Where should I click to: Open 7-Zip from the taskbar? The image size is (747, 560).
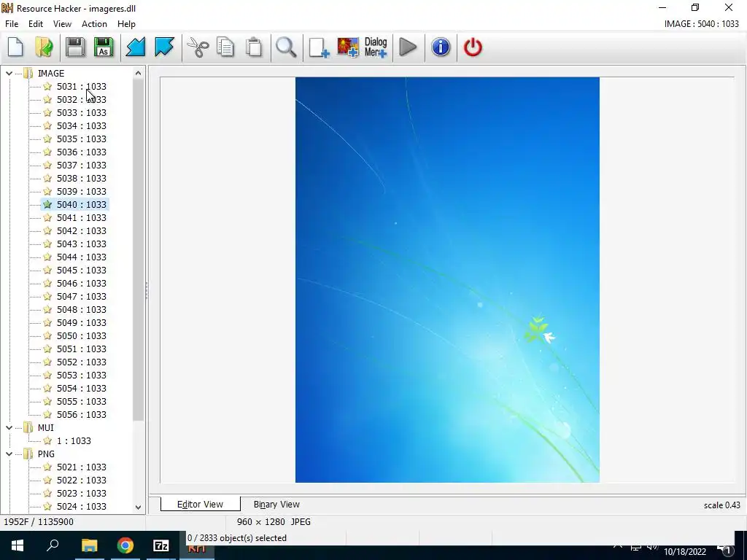pos(161,545)
